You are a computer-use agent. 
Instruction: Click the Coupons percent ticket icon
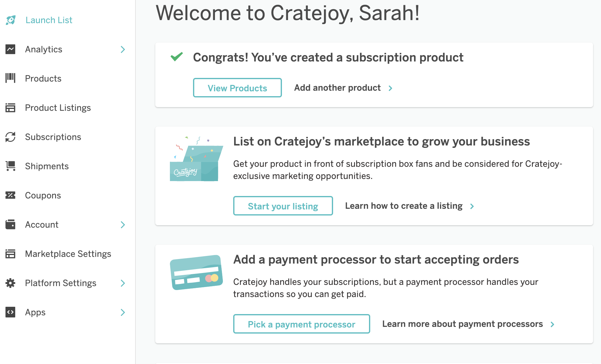(x=10, y=195)
